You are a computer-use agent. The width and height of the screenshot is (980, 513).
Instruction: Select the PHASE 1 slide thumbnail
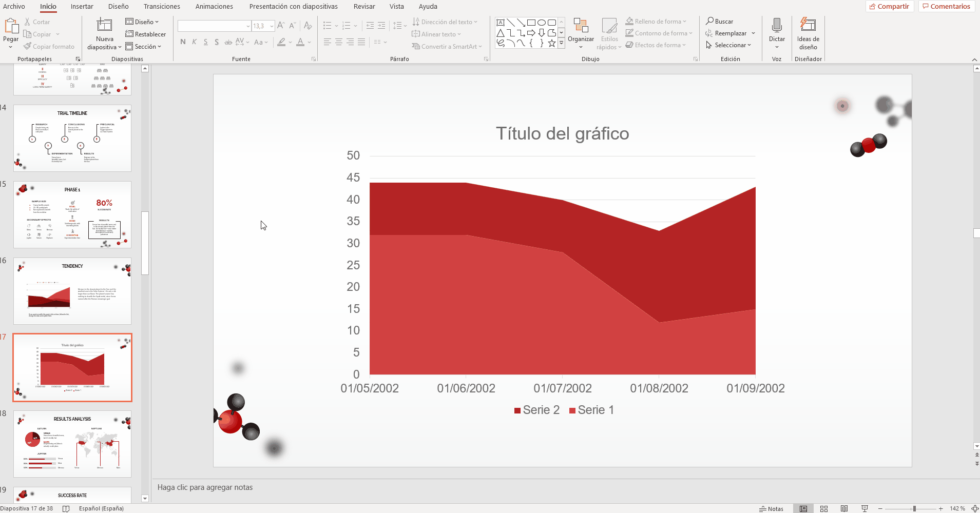(72, 214)
